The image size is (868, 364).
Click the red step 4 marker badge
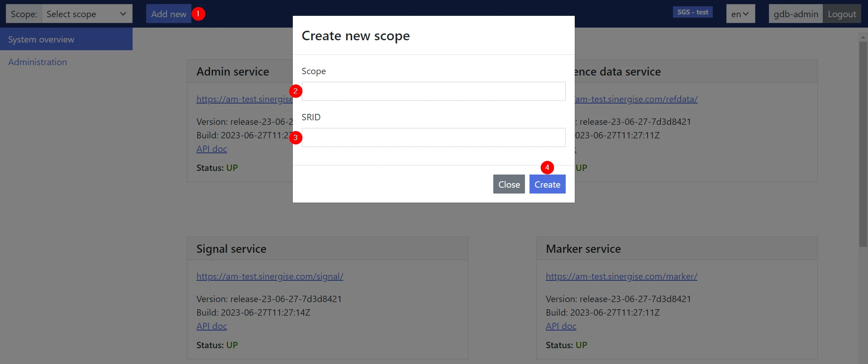point(547,168)
